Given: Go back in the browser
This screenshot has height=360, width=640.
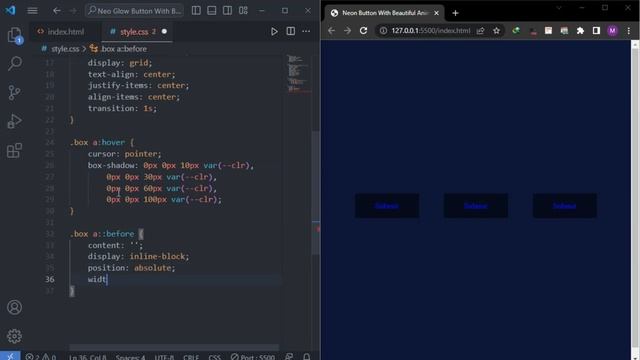Looking at the screenshot, I should click(x=331, y=31).
